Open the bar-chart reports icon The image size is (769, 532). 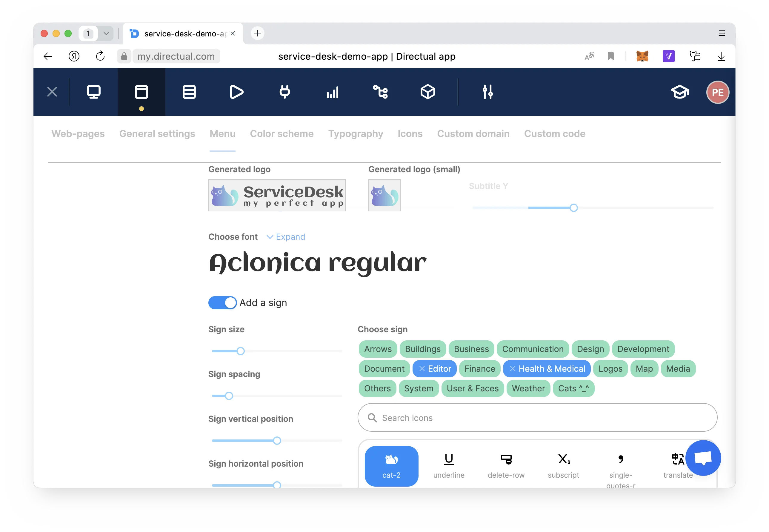tap(332, 92)
